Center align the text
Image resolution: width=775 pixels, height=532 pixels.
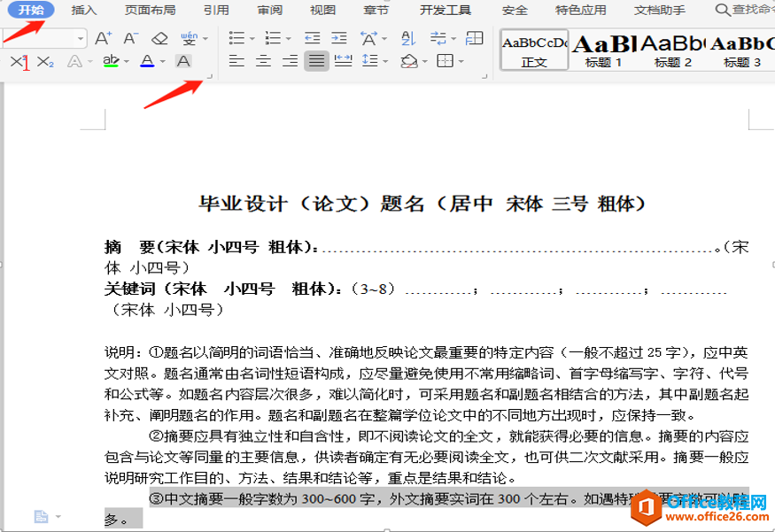[263, 61]
